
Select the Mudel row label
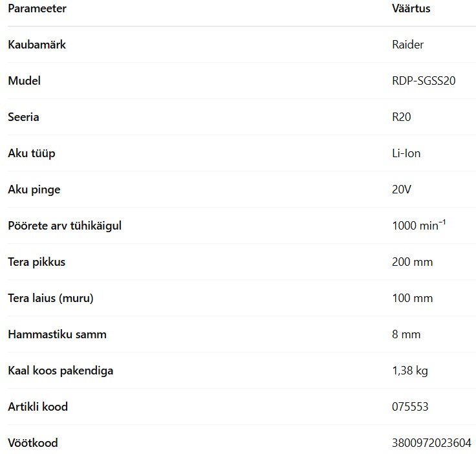tap(25, 81)
